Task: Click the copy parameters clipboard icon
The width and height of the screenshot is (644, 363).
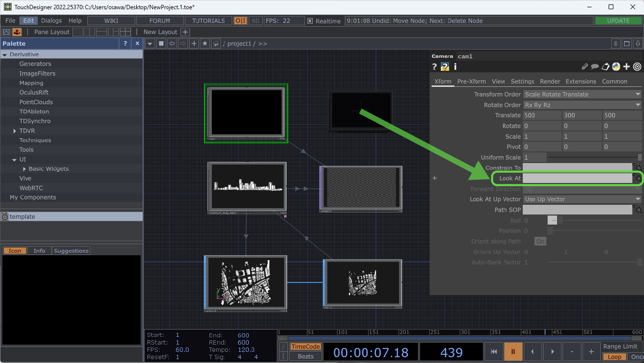Action: [x=606, y=67]
